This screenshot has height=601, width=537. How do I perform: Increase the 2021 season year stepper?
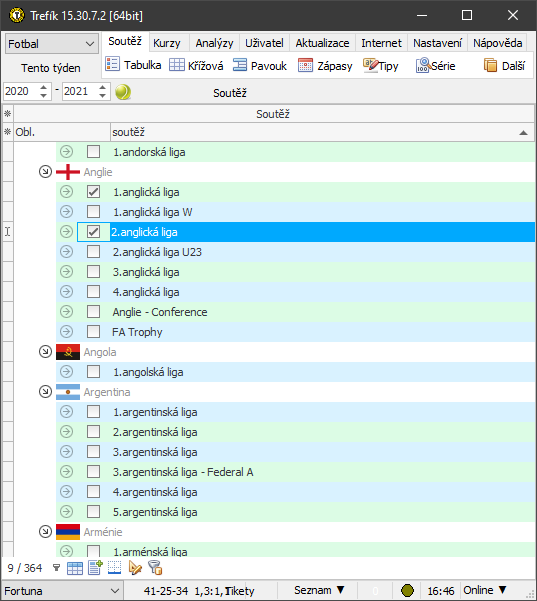102,88
